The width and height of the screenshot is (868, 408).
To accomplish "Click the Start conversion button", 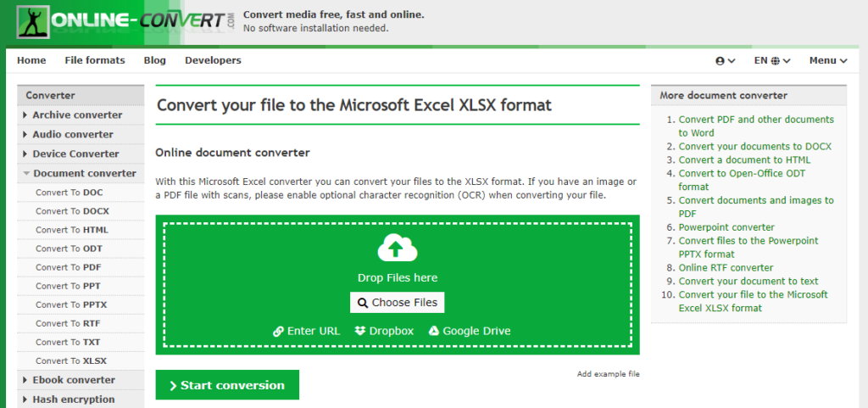I will (x=227, y=385).
